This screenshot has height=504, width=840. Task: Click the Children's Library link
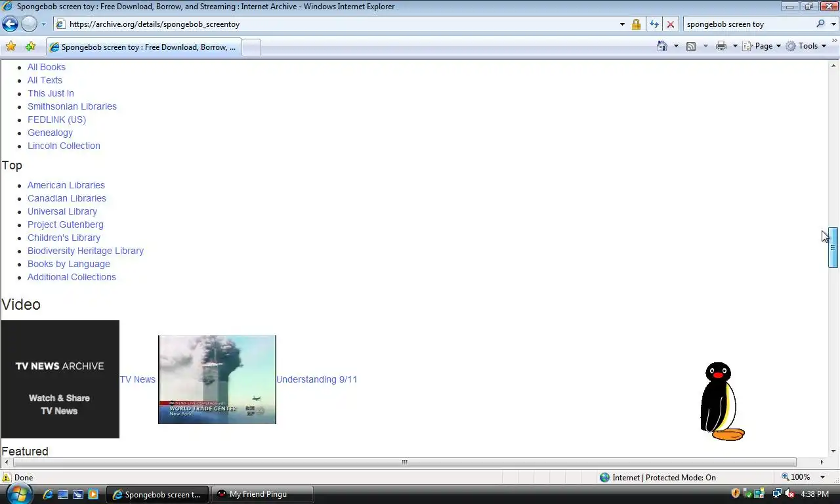pyautogui.click(x=64, y=238)
